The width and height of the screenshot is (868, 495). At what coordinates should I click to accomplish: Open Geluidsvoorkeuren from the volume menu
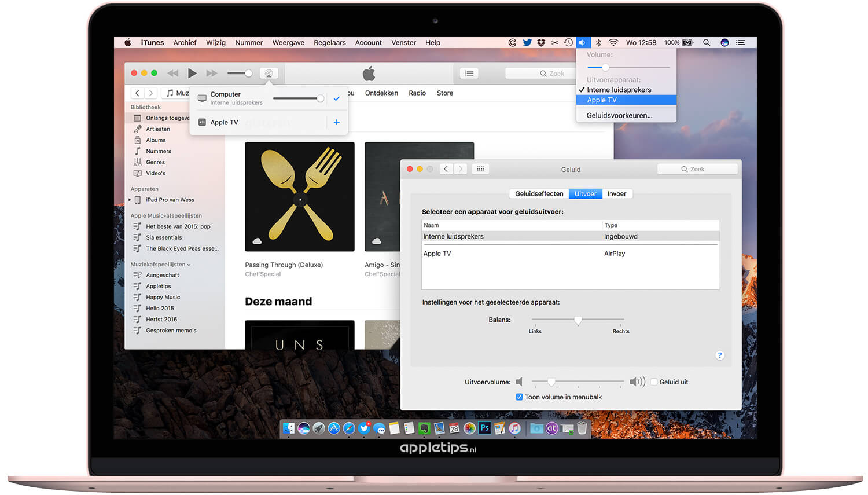click(626, 115)
